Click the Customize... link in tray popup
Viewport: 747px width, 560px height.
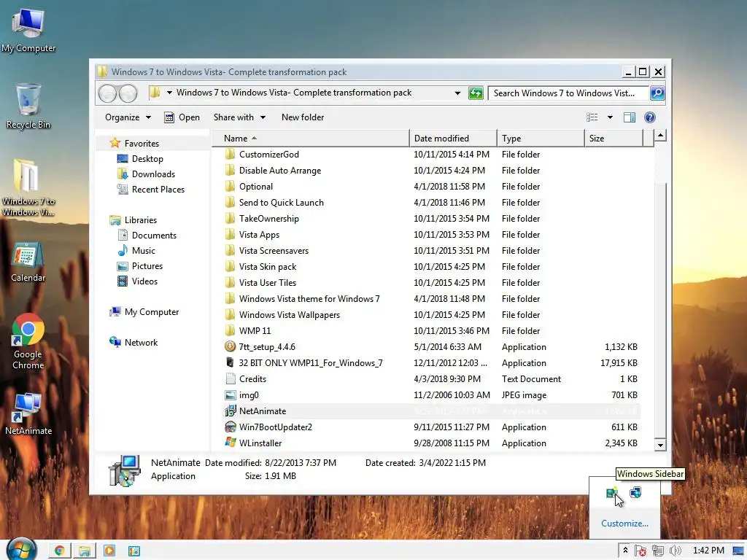pos(624,524)
